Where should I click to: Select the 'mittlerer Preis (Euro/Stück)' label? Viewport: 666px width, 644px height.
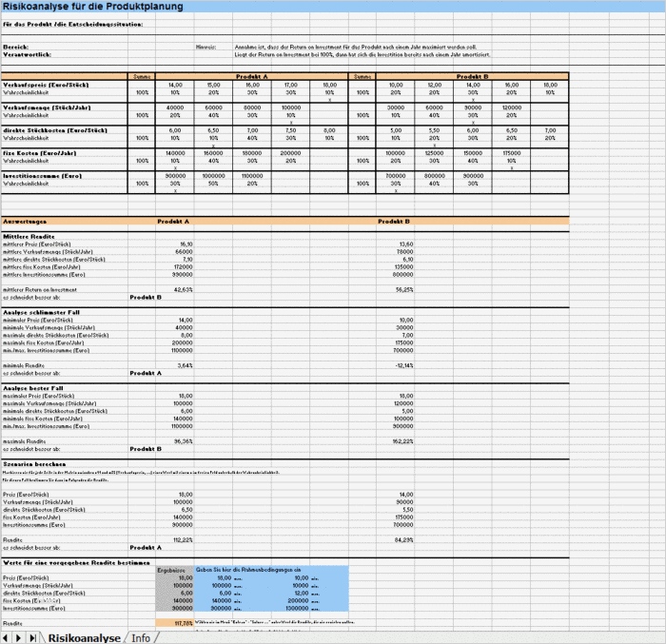36,244
